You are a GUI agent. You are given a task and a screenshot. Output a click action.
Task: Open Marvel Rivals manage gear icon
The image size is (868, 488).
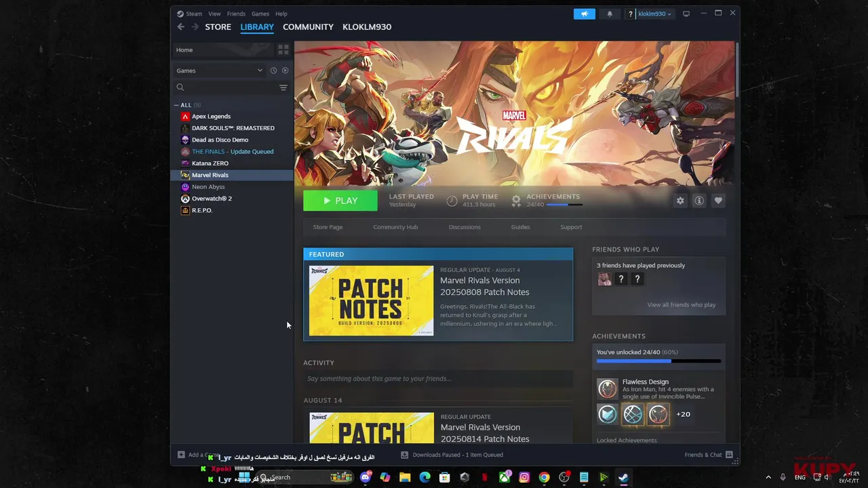click(x=680, y=201)
